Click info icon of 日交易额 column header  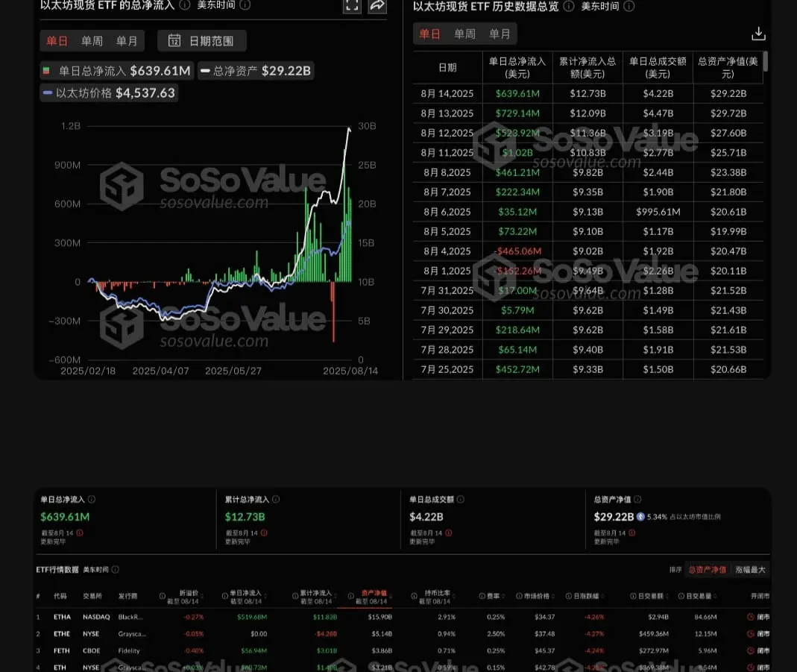pyautogui.click(x=633, y=596)
